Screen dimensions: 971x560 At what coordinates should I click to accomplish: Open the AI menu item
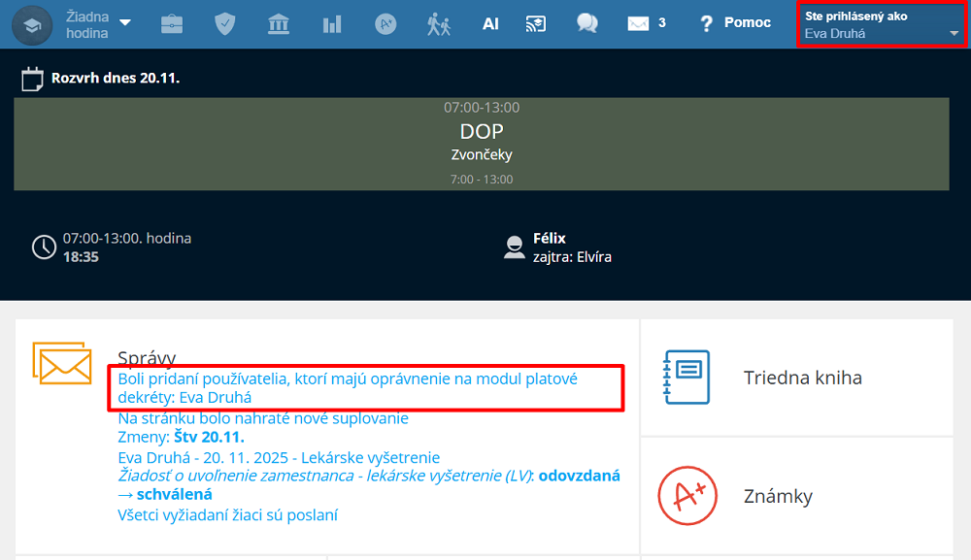pos(490,23)
